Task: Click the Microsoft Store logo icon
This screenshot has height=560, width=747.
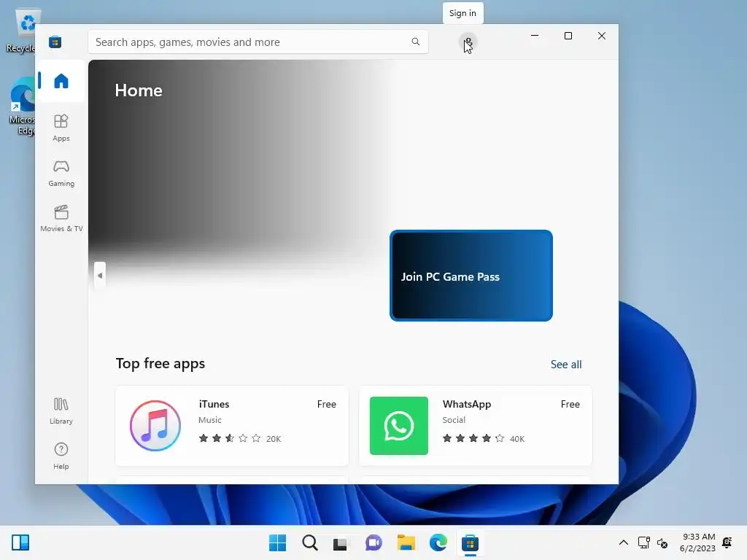Action: click(x=55, y=42)
